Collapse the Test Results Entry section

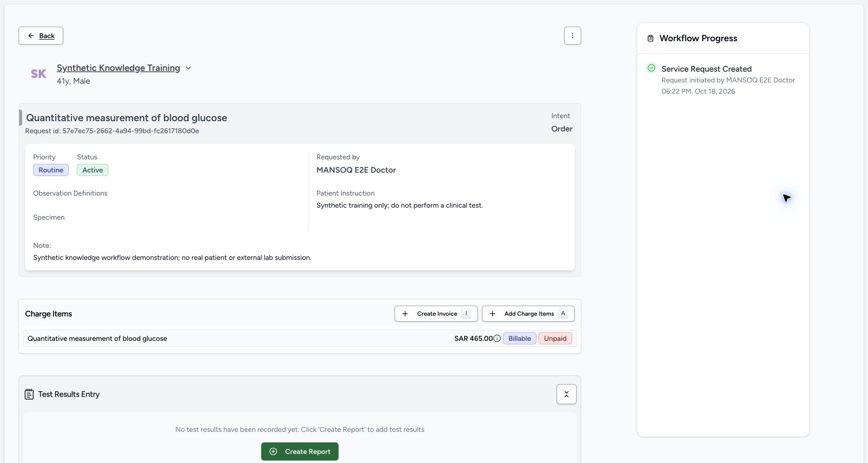pos(566,394)
